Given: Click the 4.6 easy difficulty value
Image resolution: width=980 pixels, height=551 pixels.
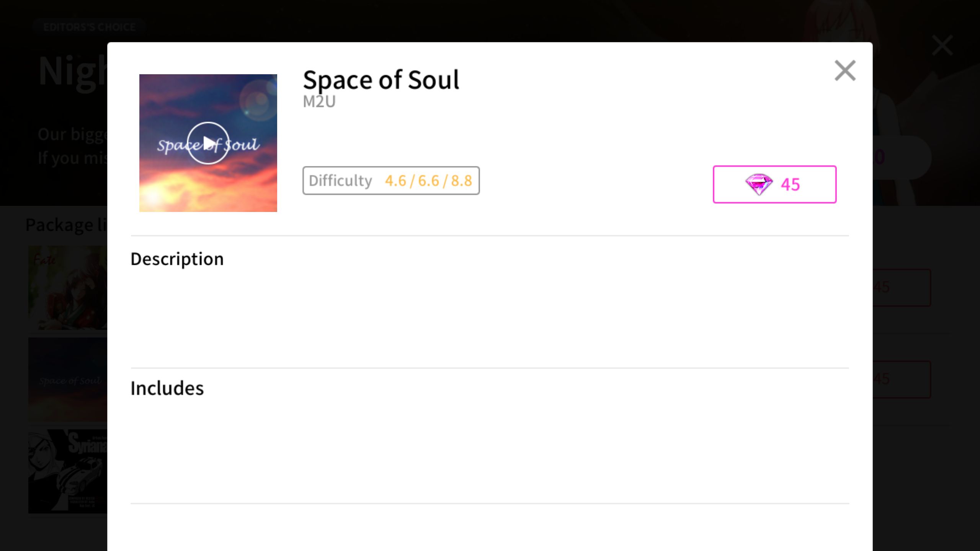Looking at the screenshot, I should pyautogui.click(x=395, y=181).
